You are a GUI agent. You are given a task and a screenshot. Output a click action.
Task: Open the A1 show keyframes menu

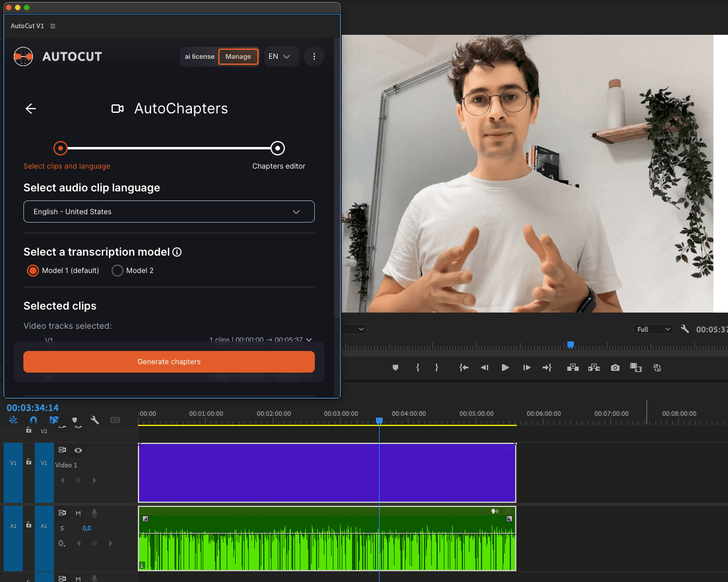point(62,544)
